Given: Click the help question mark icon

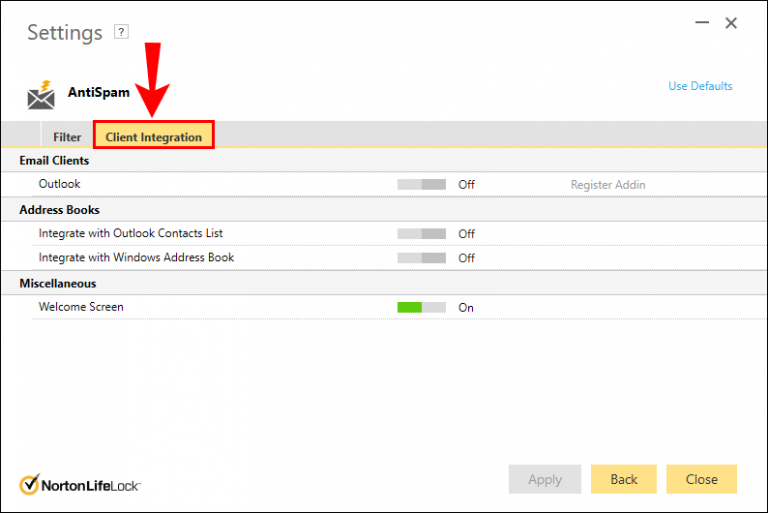Looking at the screenshot, I should tap(121, 32).
